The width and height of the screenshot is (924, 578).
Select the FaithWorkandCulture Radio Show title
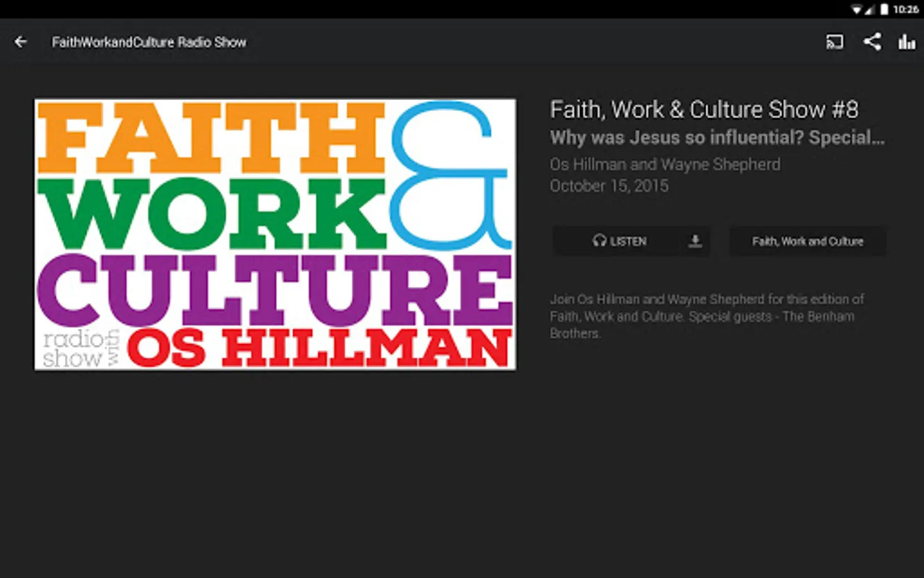[x=149, y=42]
